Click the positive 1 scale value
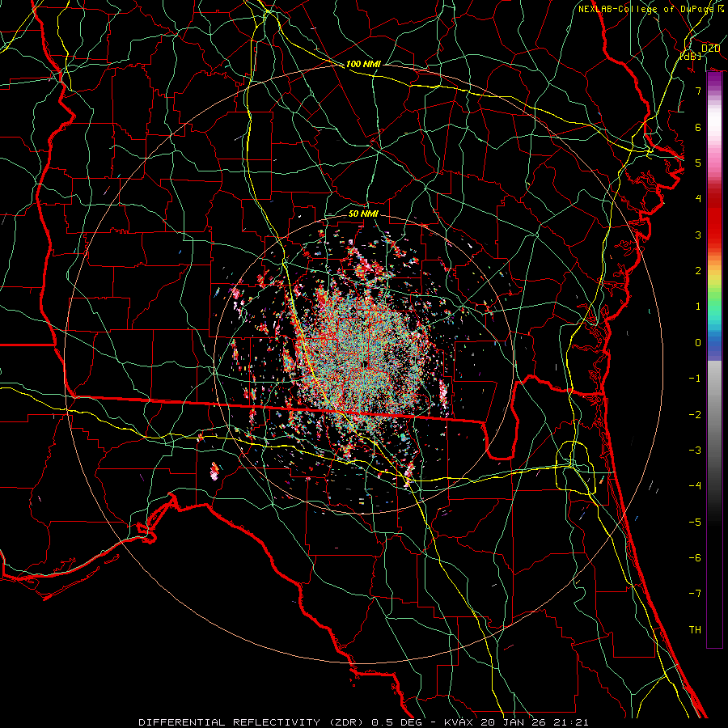 tap(698, 307)
